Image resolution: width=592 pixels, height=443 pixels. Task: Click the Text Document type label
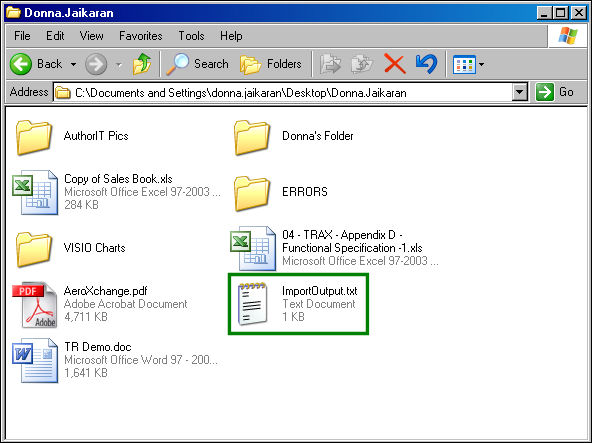pos(319,304)
